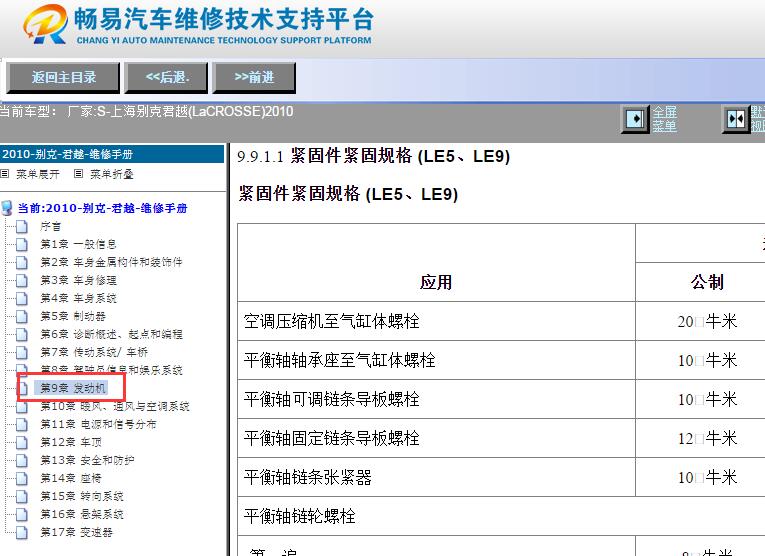Expand all menus via 菜单展开
765x556 pixels.
pos(38,174)
